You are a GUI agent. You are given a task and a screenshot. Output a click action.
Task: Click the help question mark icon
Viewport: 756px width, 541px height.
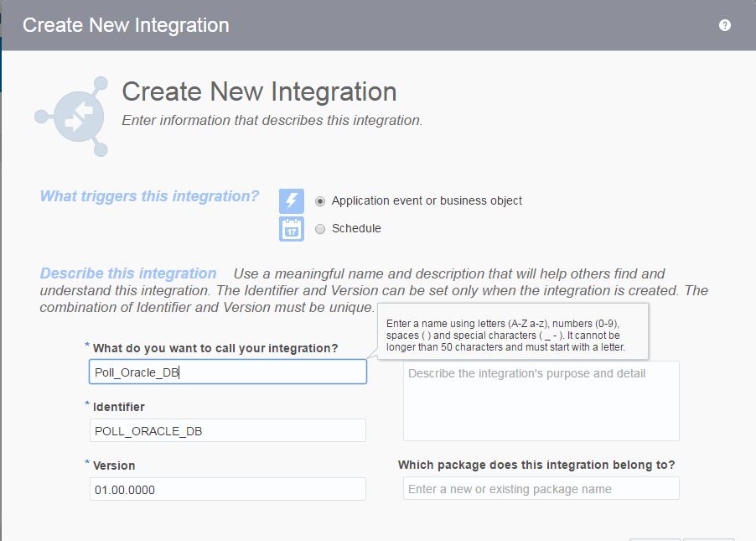pos(725,25)
